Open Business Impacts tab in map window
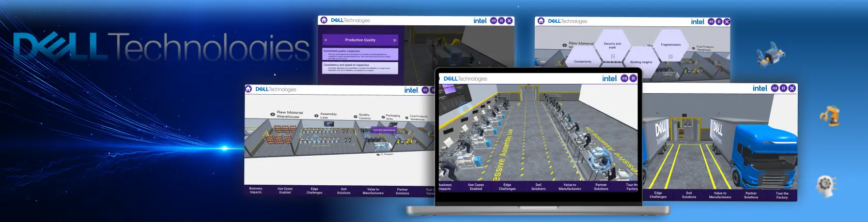The image size is (868, 222). (x=256, y=190)
